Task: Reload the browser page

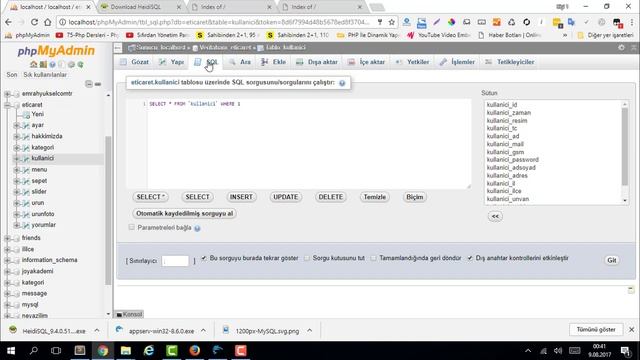Action: click(x=34, y=22)
